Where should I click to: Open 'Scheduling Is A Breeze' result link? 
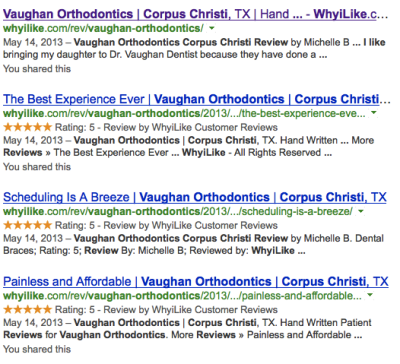pyautogui.click(x=195, y=197)
